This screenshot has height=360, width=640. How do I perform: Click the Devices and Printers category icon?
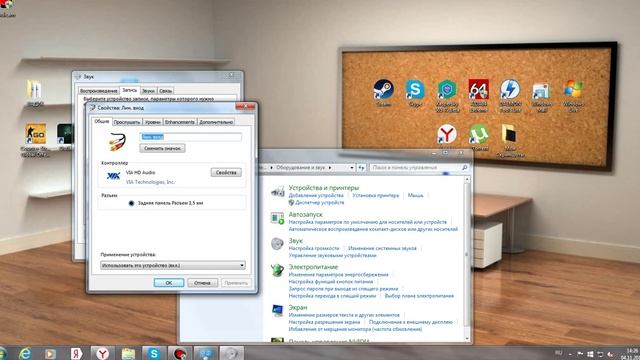(278, 191)
